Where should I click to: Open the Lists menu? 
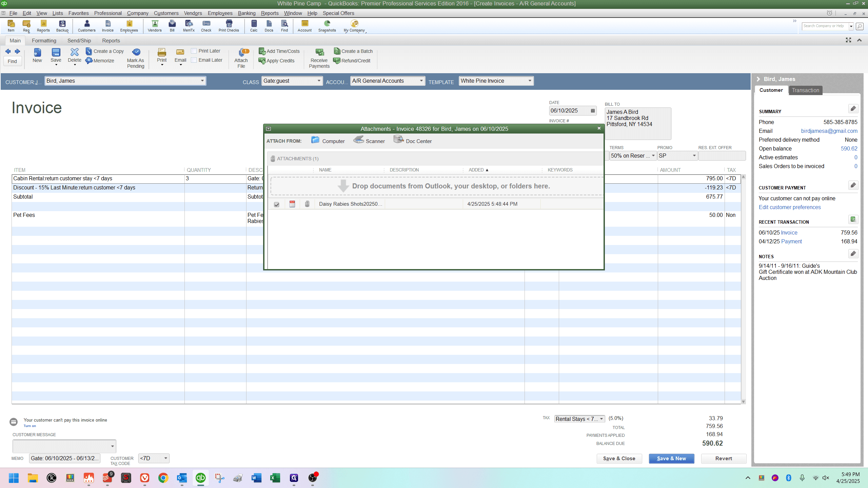click(x=58, y=13)
